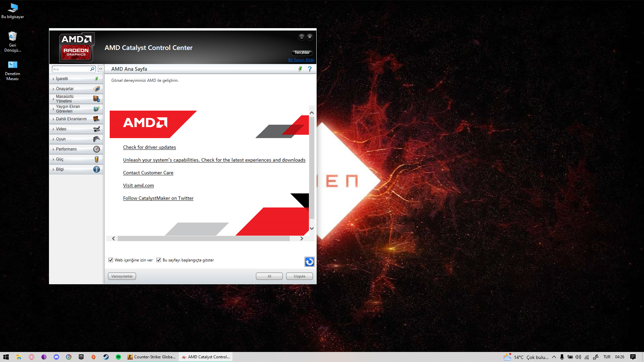The image size is (644, 362).
Task: Click the scroll-right arrow of web panel
Action: (302, 238)
